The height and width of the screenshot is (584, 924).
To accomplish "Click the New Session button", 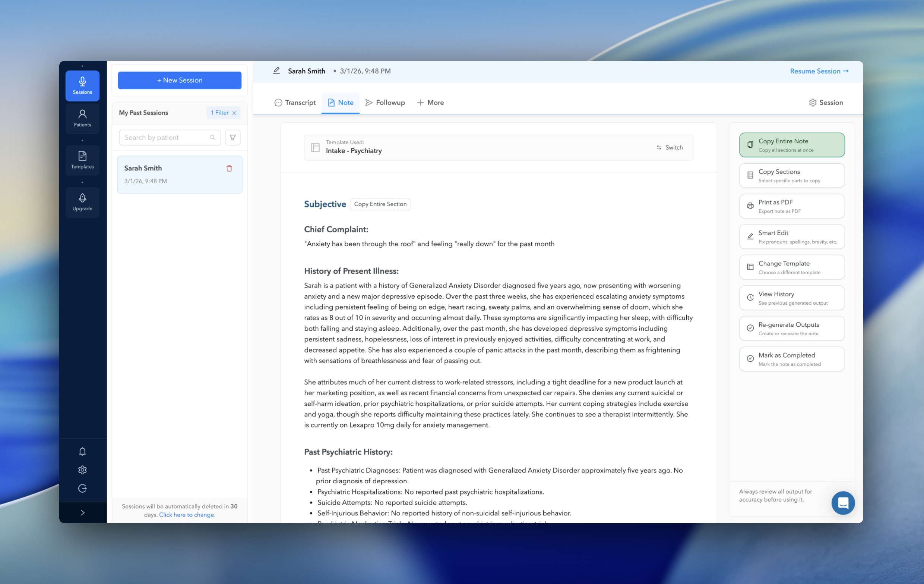I will [x=180, y=80].
